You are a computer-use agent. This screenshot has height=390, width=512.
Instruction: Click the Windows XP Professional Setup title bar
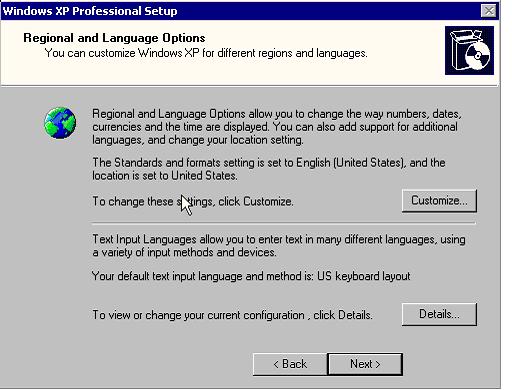(x=240, y=11)
